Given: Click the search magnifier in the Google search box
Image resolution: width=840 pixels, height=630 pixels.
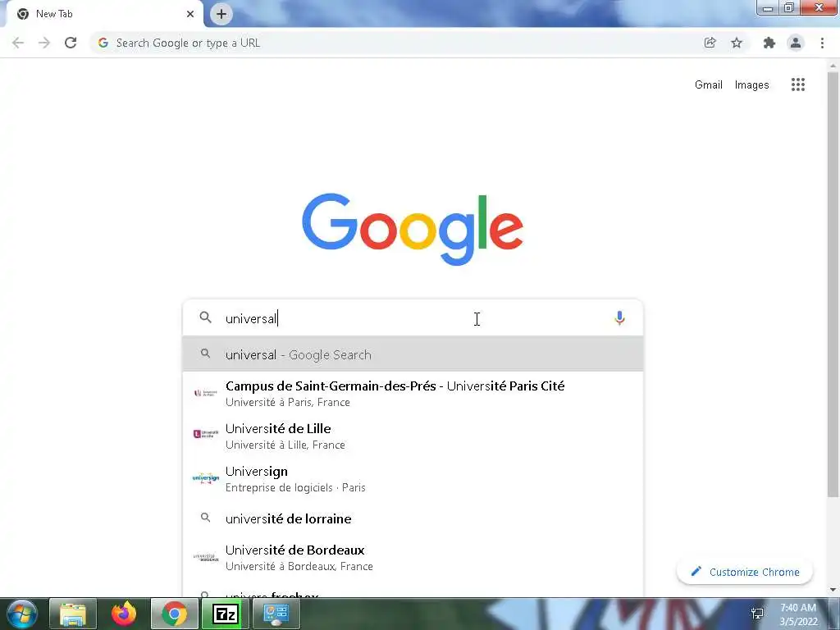Looking at the screenshot, I should (206, 317).
